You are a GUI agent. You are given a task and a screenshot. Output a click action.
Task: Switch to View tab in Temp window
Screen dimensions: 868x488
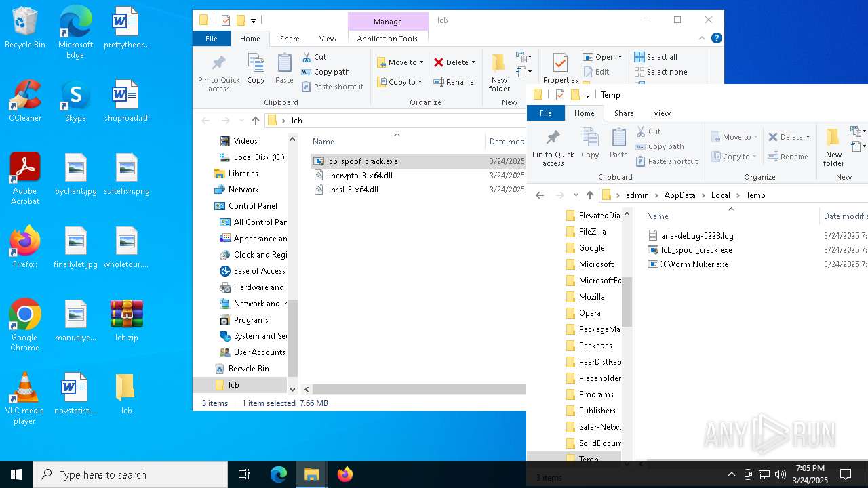tap(662, 113)
